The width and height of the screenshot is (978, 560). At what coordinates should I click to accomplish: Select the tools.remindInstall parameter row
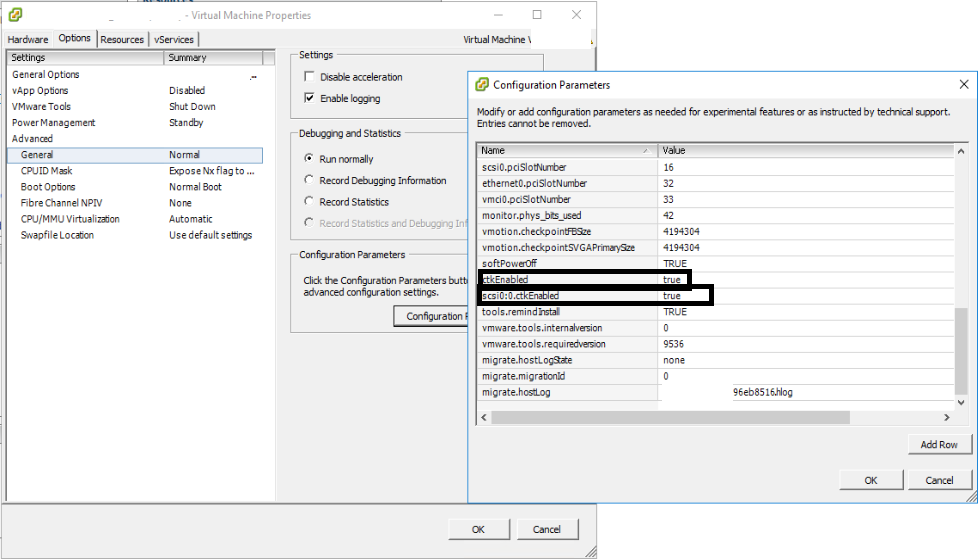pyautogui.click(x=715, y=312)
